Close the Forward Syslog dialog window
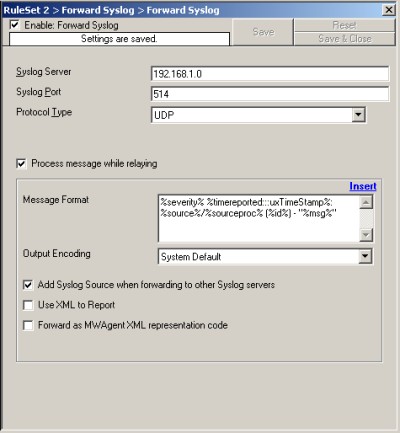Screen dimensions: 400x433 (389, 10)
